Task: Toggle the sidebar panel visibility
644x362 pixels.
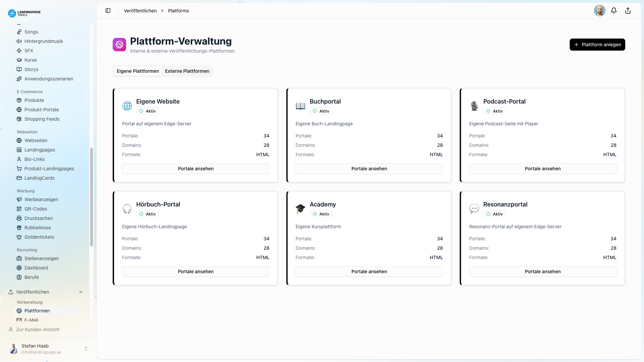Action: click(108, 10)
